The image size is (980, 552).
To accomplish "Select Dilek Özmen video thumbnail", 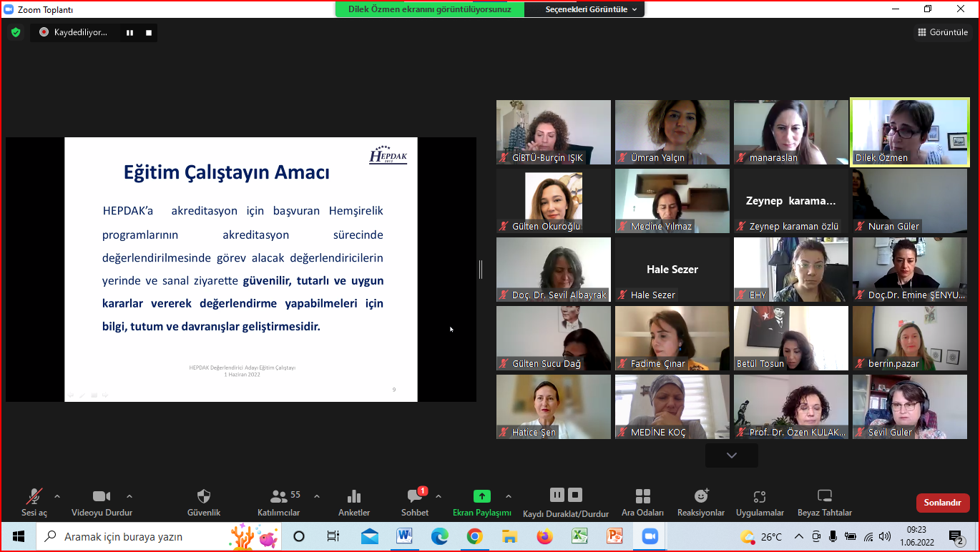I will coord(909,133).
